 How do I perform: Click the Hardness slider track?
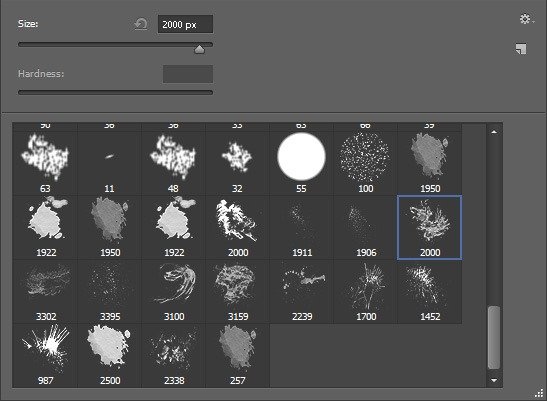(x=115, y=92)
